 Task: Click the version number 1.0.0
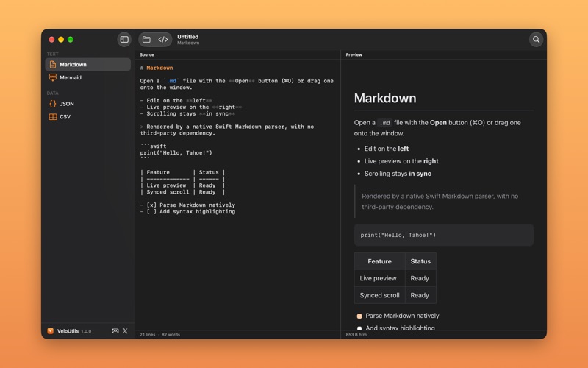coord(86,331)
